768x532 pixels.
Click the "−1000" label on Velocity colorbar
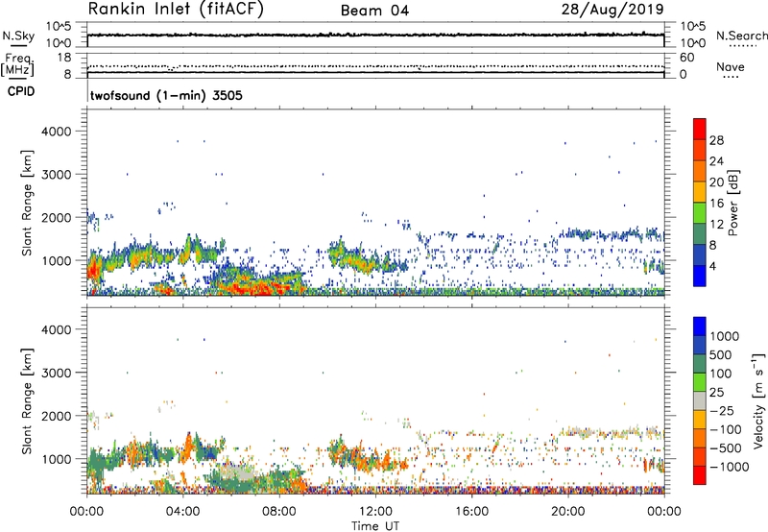click(x=730, y=467)
